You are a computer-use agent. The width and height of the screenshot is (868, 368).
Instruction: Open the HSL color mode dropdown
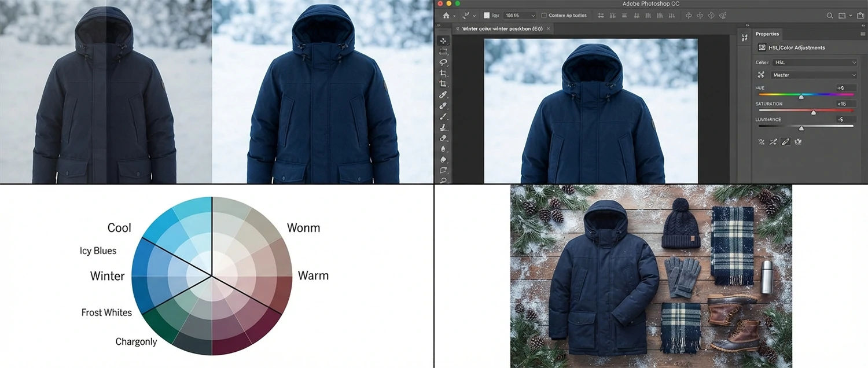pos(814,62)
